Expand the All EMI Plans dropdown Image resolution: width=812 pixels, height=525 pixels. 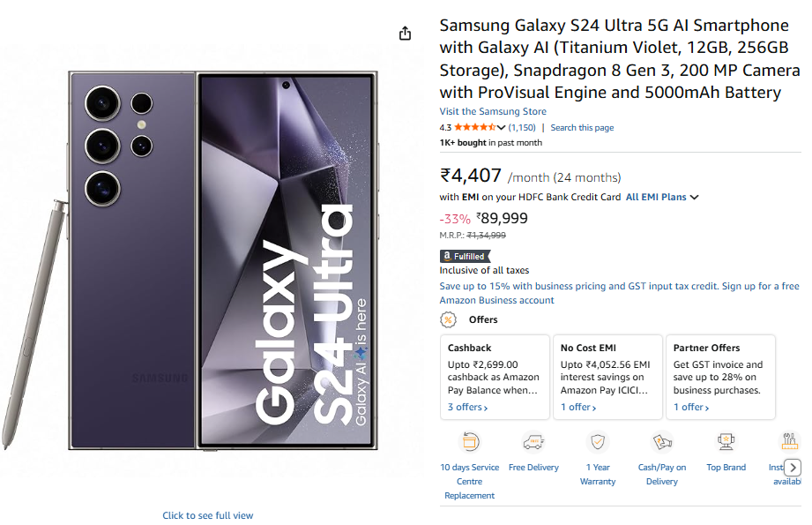662,197
